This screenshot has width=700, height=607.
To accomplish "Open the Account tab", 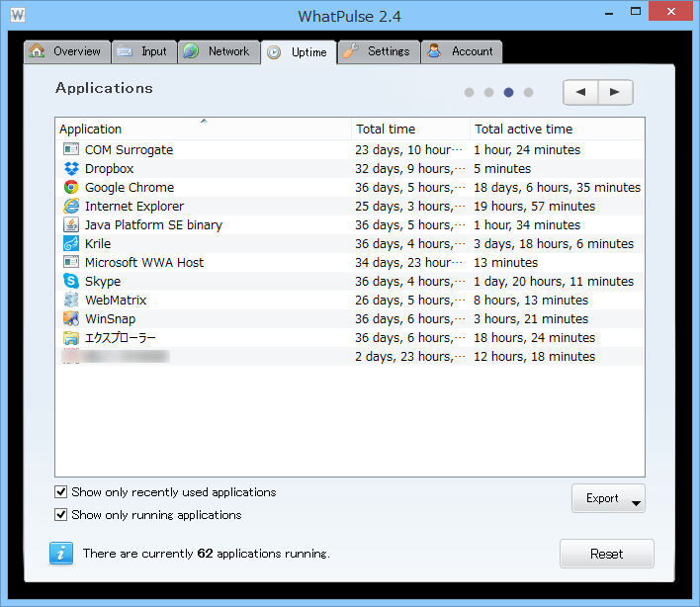I will 462,51.
